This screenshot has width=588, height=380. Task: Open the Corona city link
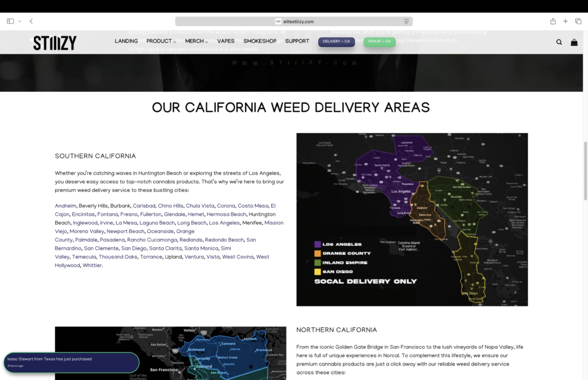tap(226, 205)
